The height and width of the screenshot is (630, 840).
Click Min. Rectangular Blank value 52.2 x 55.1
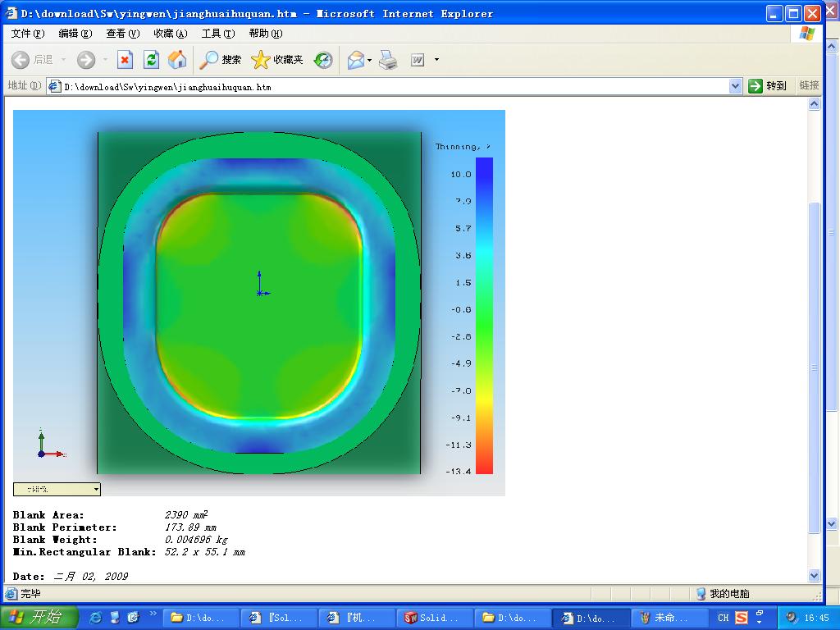[x=204, y=552]
